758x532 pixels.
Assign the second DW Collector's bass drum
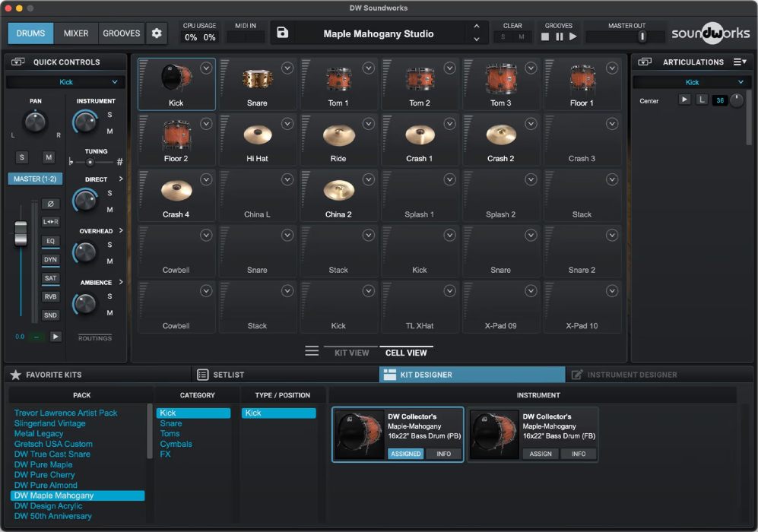(x=541, y=454)
